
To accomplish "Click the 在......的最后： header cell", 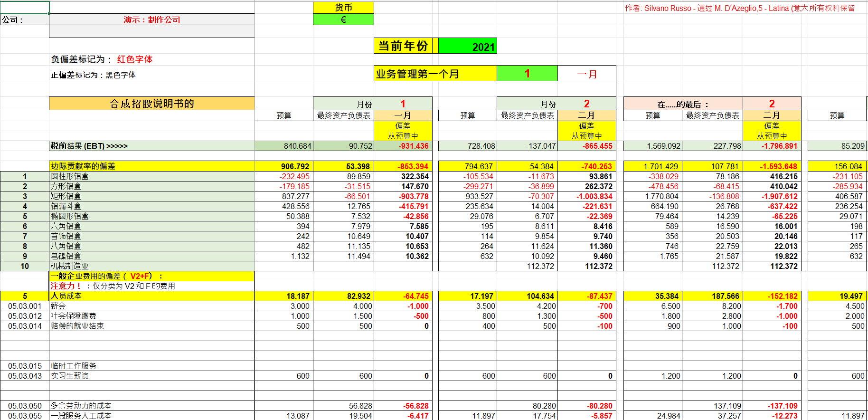I will click(683, 103).
